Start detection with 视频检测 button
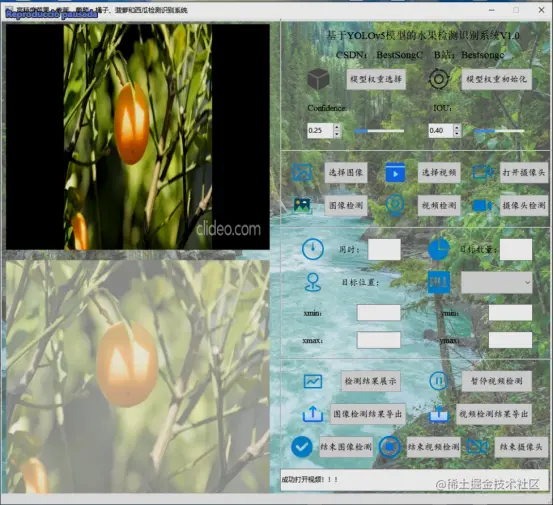 click(x=439, y=205)
